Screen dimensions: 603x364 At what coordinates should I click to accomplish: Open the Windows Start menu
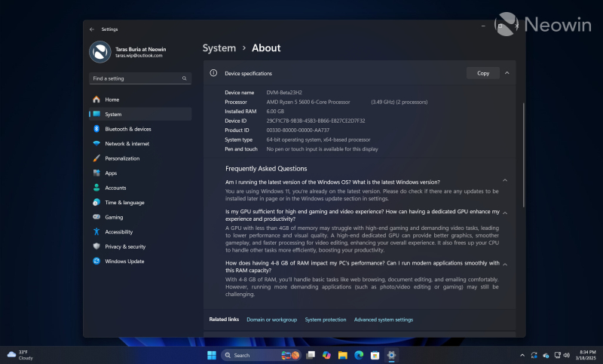pyautogui.click(x=211, y=355)
